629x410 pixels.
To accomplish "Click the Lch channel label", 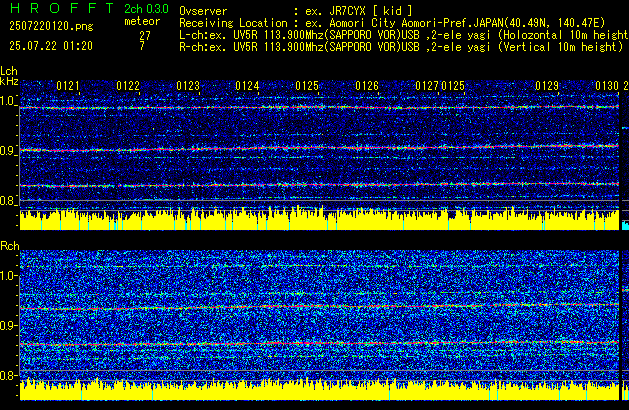I will (x=9, y=71).
